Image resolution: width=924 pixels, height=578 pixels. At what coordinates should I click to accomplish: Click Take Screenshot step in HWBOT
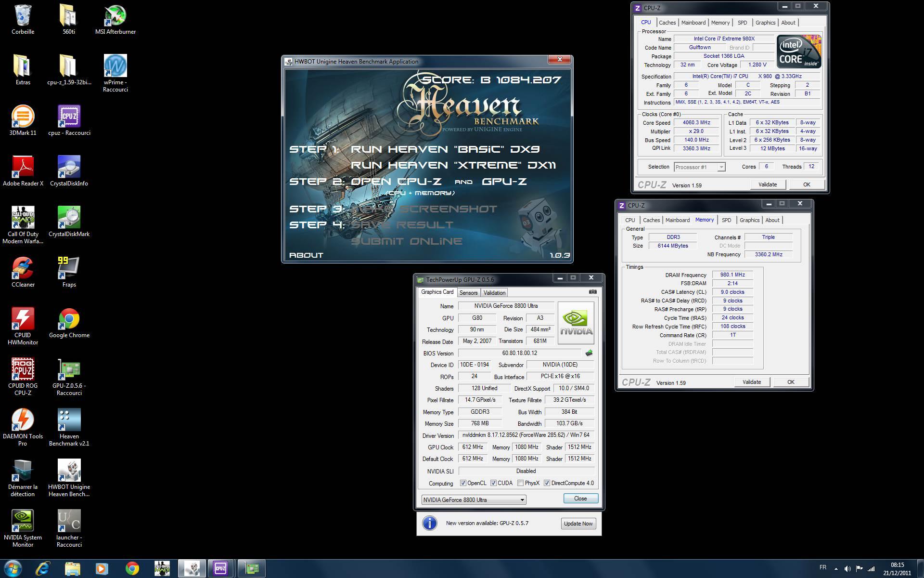(x=424, y=209)
